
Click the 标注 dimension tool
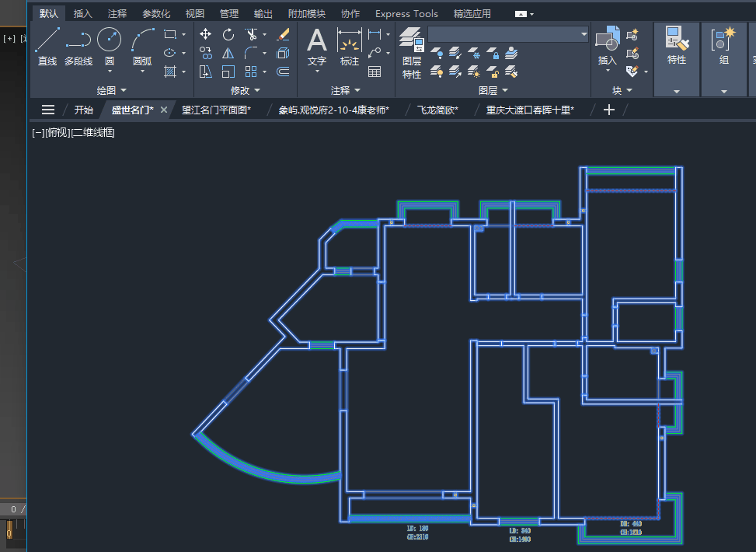[x=349, y=47]
